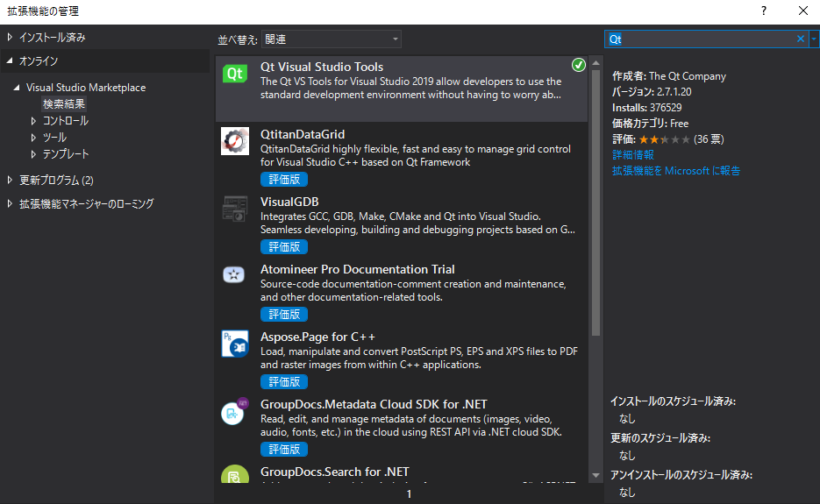The width and height of the screenshot is (820, 504).
Task: Select page 1 in the pager
Action: (x=409, y=493)
